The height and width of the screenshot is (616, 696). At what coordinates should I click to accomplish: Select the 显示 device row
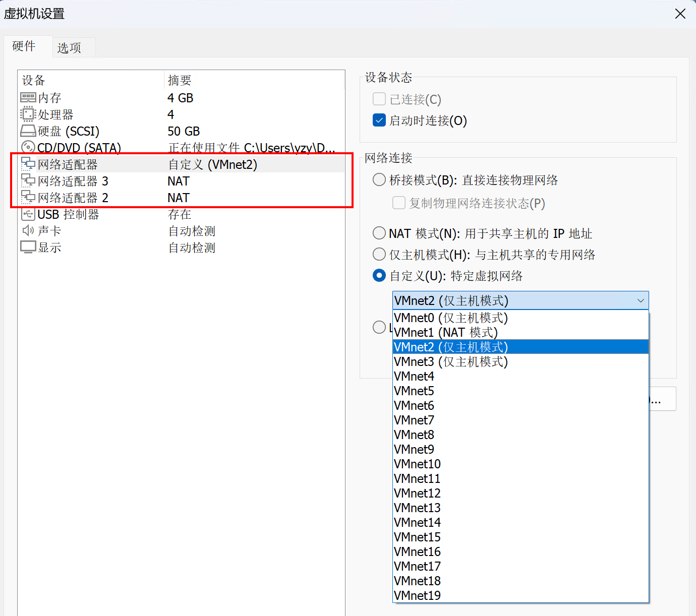pos(182,248)
